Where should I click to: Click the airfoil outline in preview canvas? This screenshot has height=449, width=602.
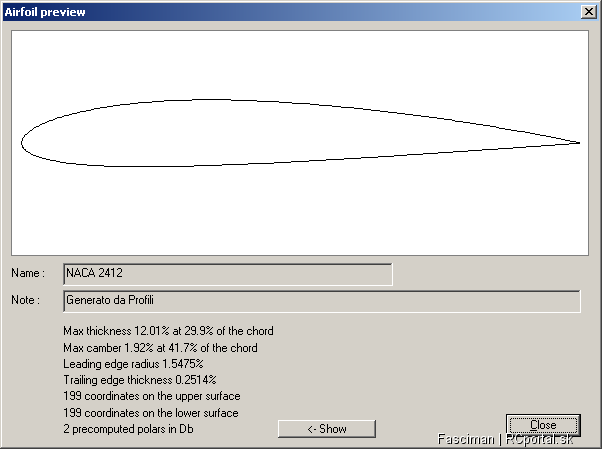299,133
